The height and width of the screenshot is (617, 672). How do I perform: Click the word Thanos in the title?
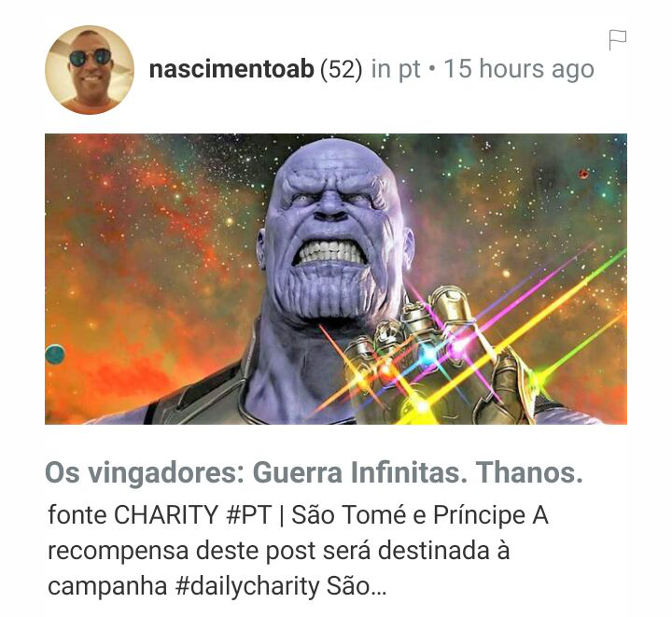pyautogui.click(x=529, y=472)
